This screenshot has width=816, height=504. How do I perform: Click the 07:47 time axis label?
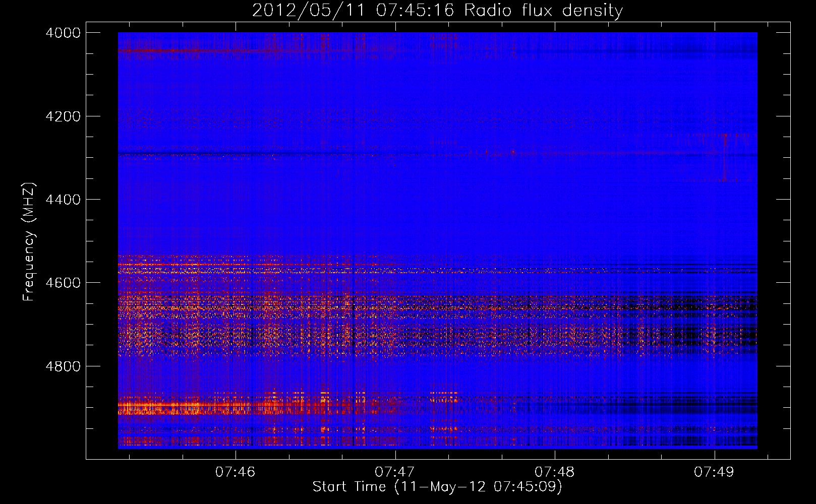point(395,472)
